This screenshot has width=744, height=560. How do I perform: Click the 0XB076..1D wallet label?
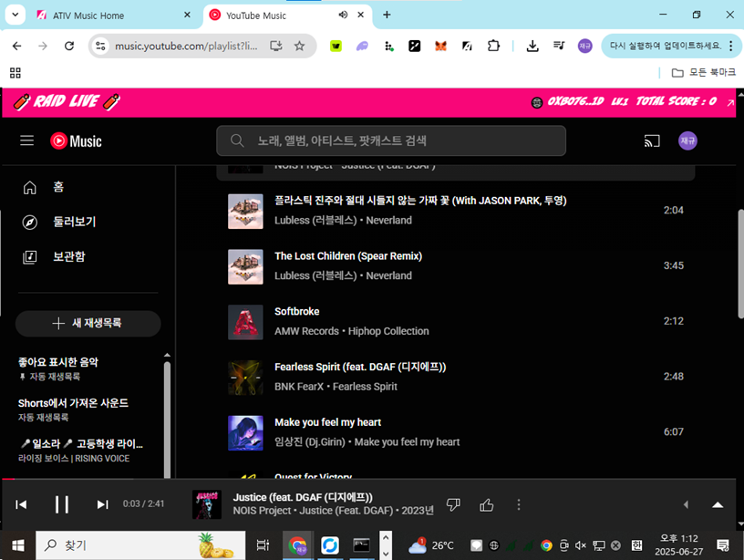[x=575, y=101]
